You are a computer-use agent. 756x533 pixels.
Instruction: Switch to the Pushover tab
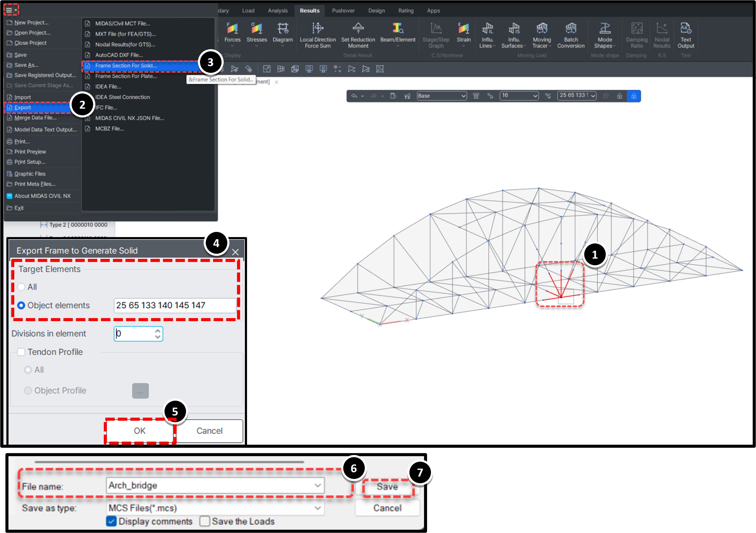(343, 10)
